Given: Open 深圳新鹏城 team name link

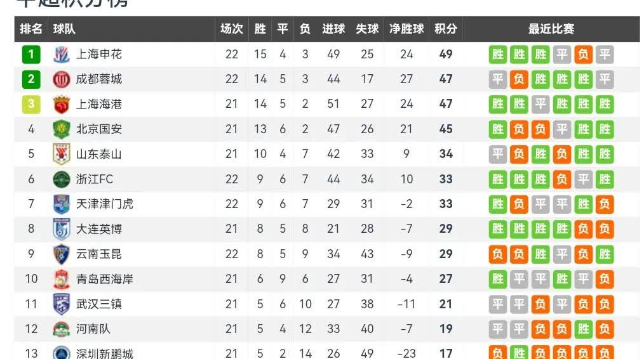Looking at the screenshot, I should click(x=104, y=353).
